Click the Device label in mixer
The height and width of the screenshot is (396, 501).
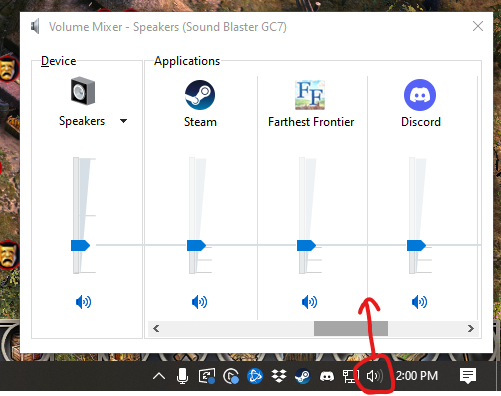(x=58, y=61)
